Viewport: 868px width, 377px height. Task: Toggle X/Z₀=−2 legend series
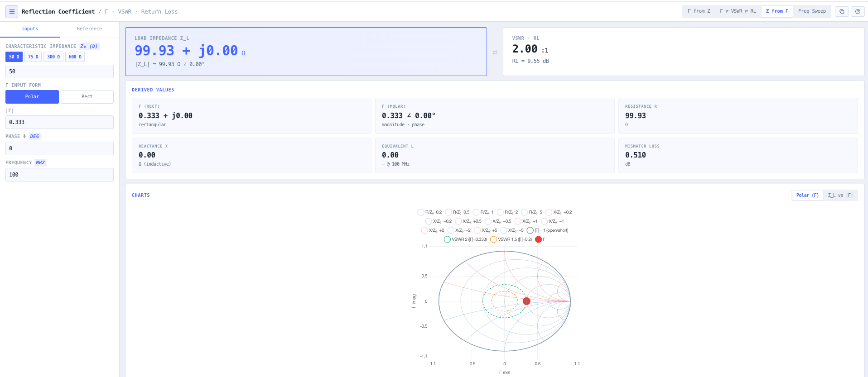(x=459, y=230)
